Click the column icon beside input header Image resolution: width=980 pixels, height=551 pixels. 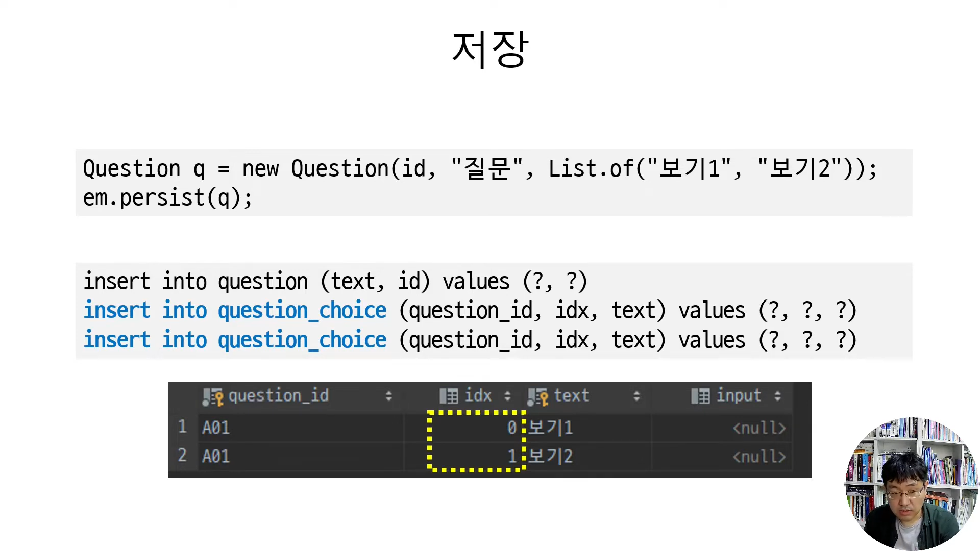(700, 396)
